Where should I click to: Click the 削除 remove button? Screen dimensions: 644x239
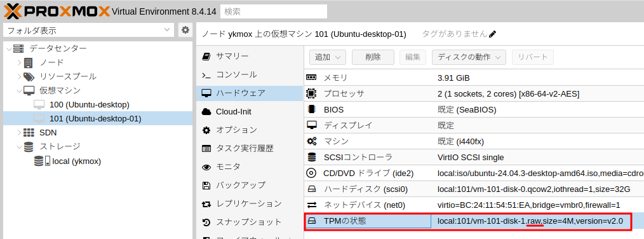tap(373, 57)
